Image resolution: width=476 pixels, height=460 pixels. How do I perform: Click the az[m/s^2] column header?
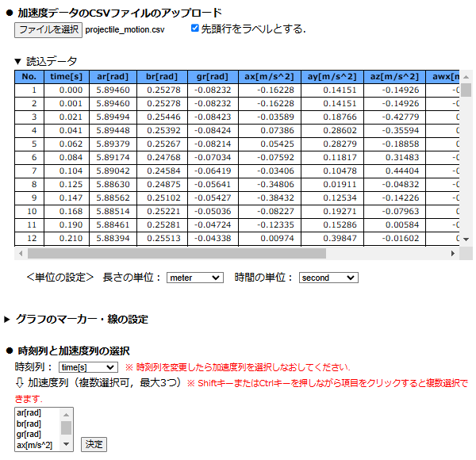point(394,77)
